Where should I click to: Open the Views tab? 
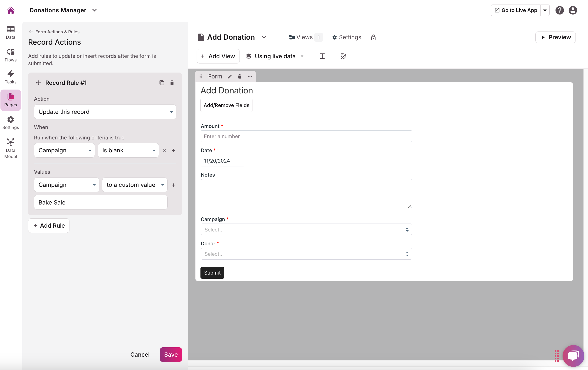pos(305,37)
